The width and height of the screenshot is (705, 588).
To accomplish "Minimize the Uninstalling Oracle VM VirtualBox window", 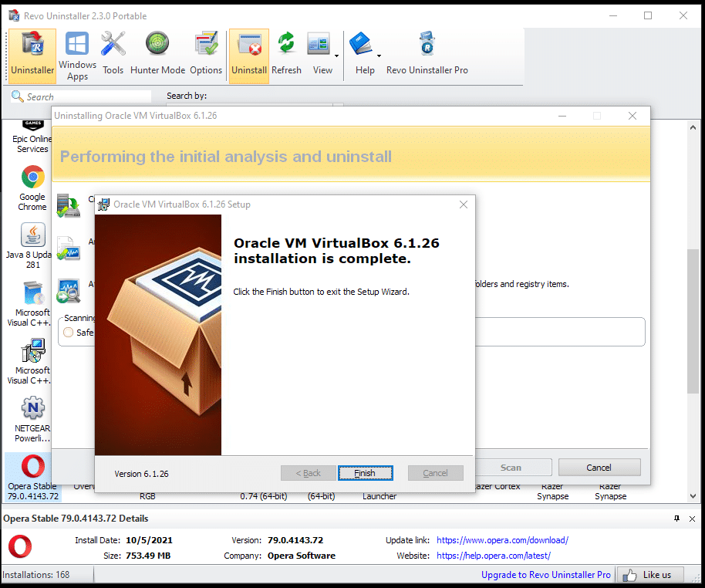I will click(562, 116).
